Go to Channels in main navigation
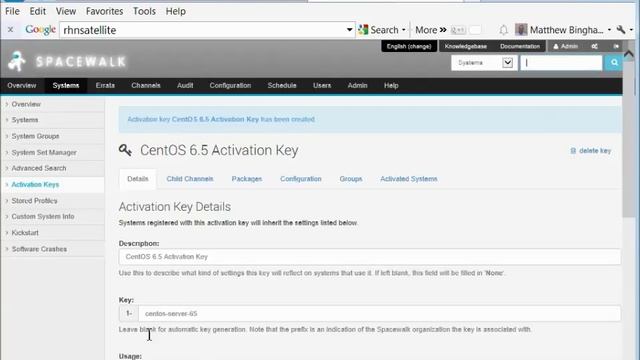Viewport: 640px width, 360px height. 146,85
